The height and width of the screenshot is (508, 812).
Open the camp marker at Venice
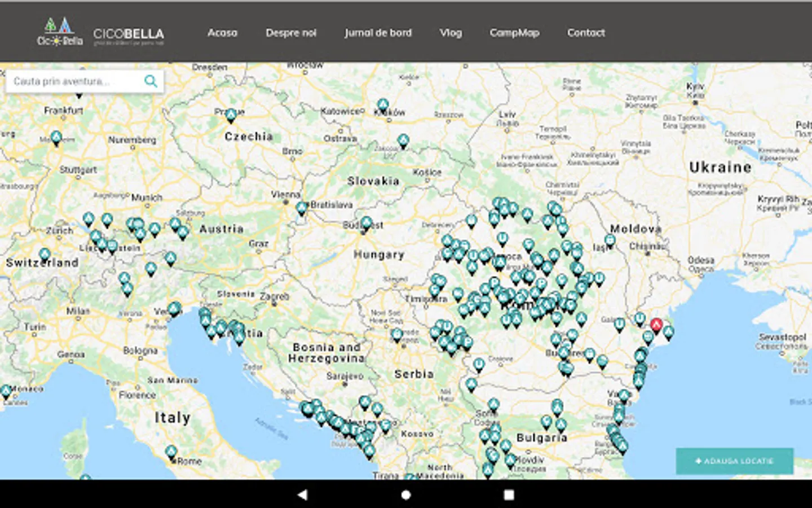[x=174, y=309]
